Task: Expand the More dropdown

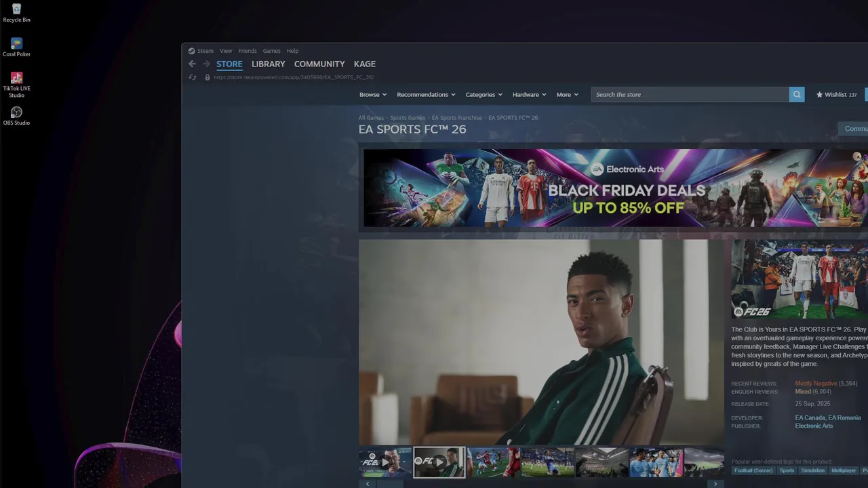Action: point(567,95)
